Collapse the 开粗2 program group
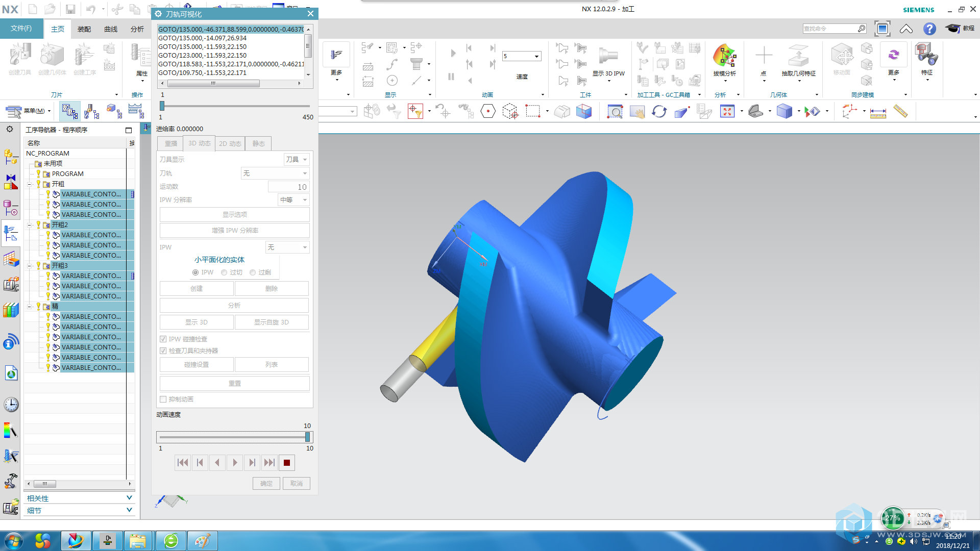The width and height of the screenshot is (980, 551). click(30, 224)
